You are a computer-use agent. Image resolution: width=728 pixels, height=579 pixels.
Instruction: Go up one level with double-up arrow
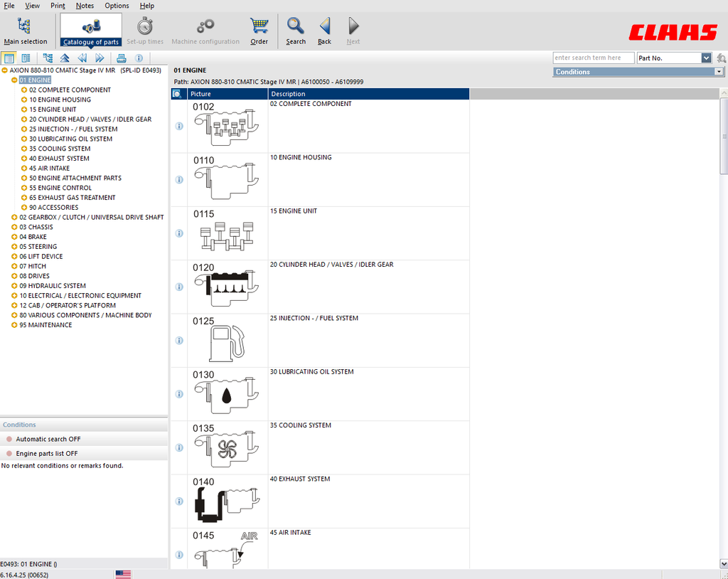65,58
